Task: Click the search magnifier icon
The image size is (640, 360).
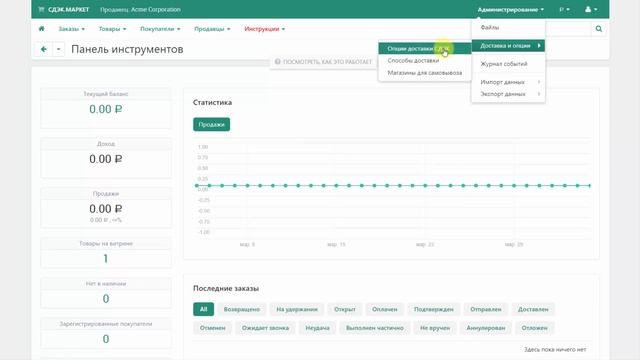Action: [598, 29]
